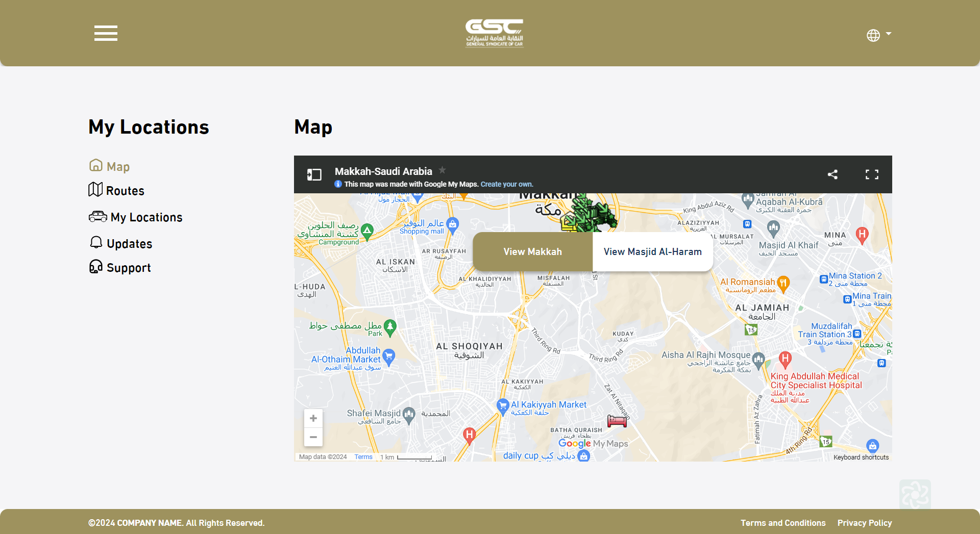Open Updates bell item
Screen dimensions: 980x534
point(121,243)
